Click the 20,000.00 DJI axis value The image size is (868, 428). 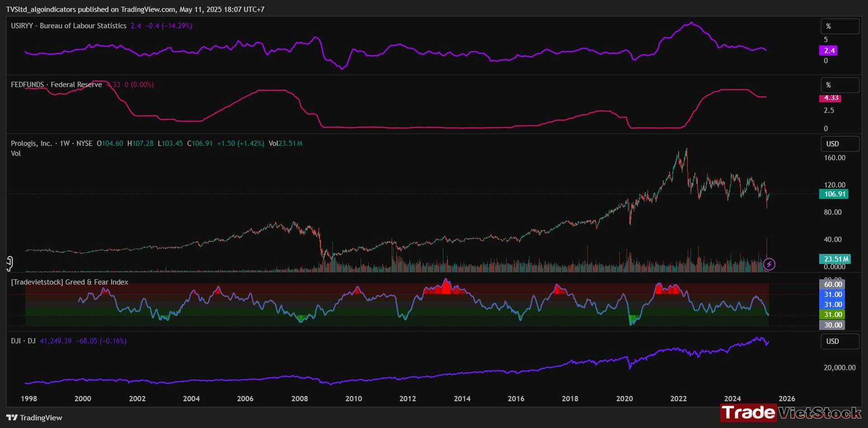840,367
